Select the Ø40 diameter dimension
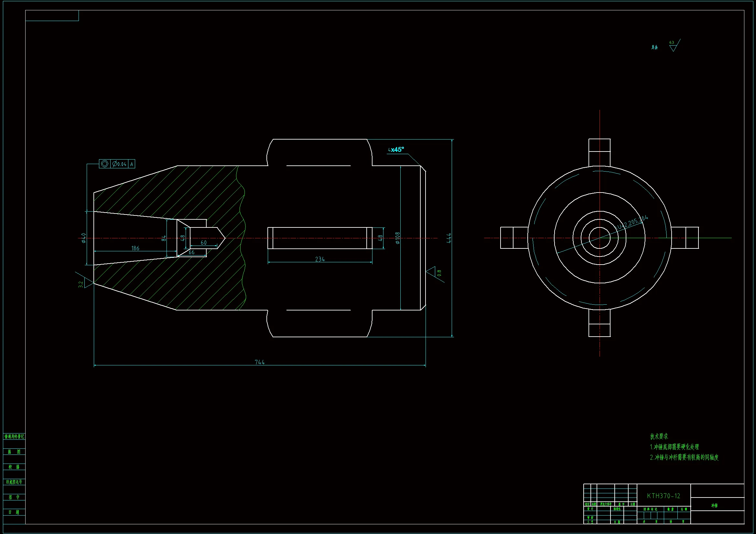756x534 pixels. tap(84, 238)
